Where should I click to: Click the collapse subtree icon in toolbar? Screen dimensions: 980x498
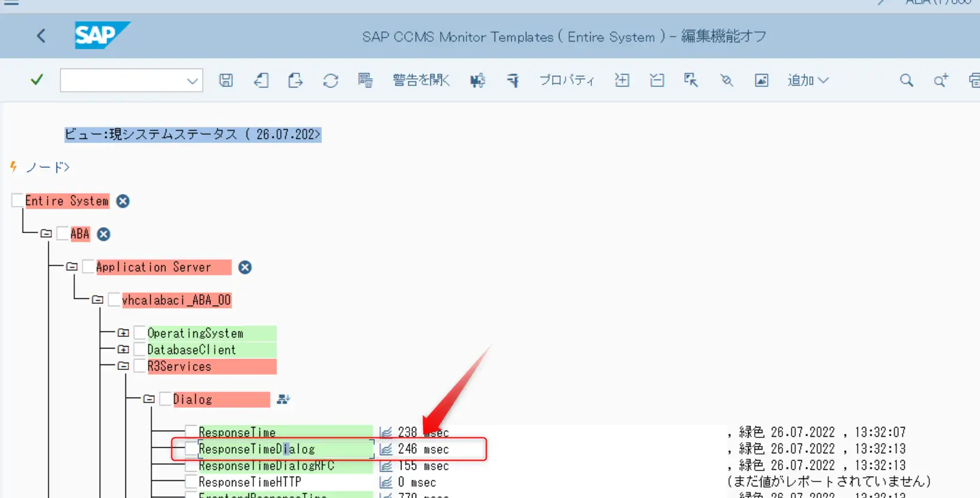click(x=657, y=80)
